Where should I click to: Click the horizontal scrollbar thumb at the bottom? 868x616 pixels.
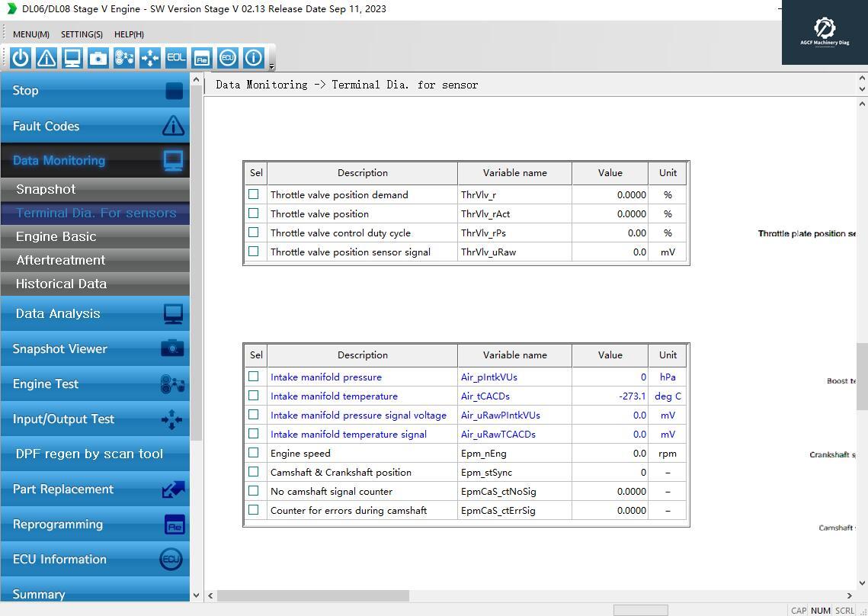[x=312, y=595]
